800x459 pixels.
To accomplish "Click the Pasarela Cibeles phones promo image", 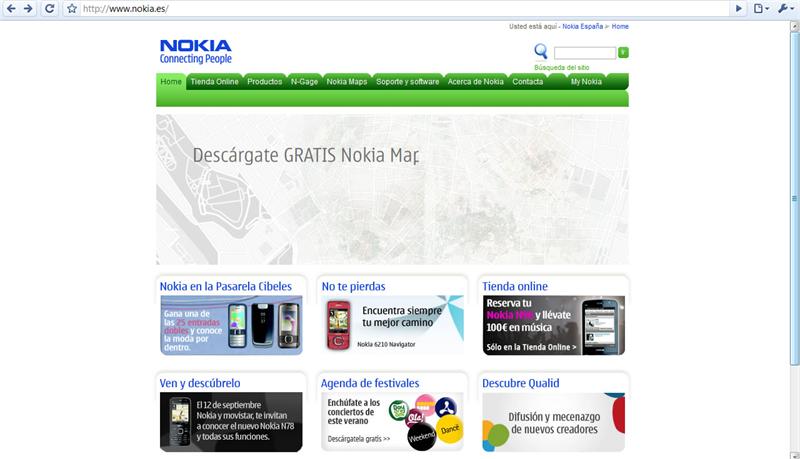I will pos(231,325).
